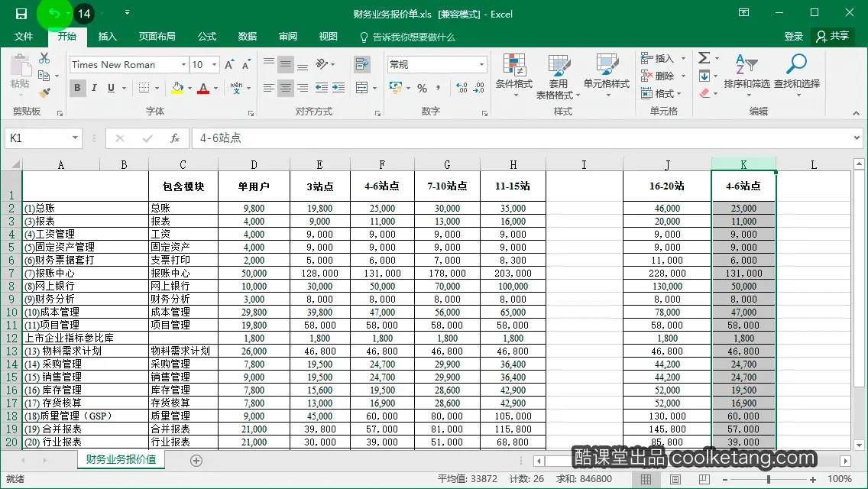Select sheet tab 财务业务报价值
This screenshot has height=489, width=868.
click(x=121, y=460)
